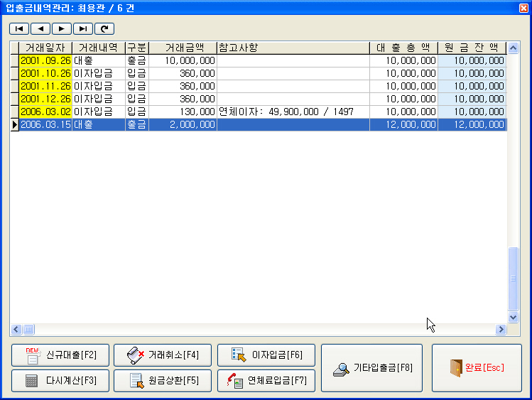Select date cell 2001.09.26
Viewport: 532px width, 400px height.
pos(45,60)
